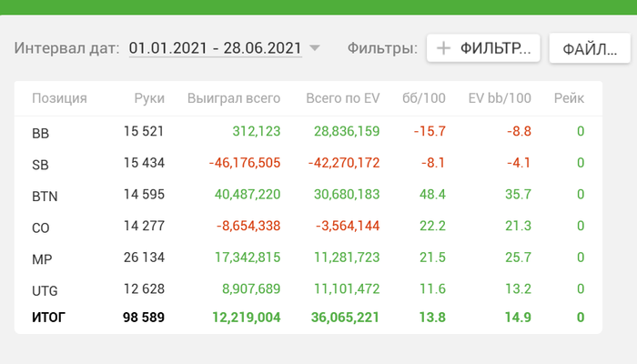Viewport: 637px width, 364px height.
Task: Sort by the Рейк column header
Action: click(x=569, y=98)
